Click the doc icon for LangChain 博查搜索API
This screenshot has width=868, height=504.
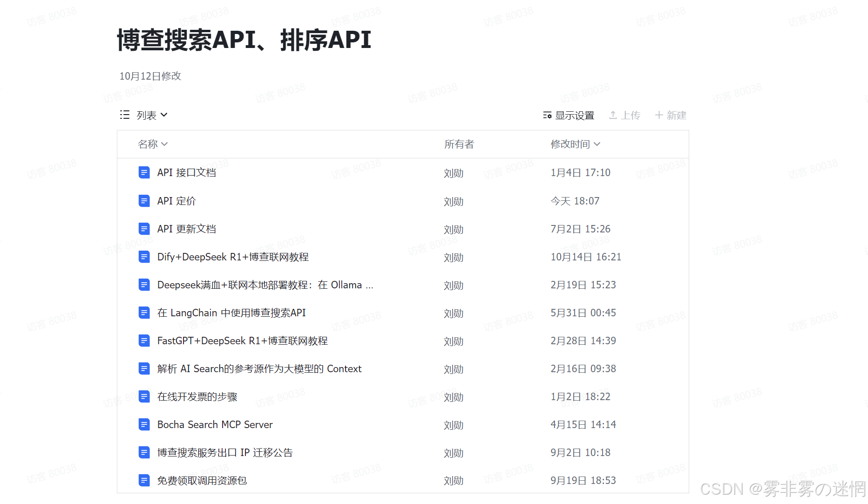click(144, 313)
